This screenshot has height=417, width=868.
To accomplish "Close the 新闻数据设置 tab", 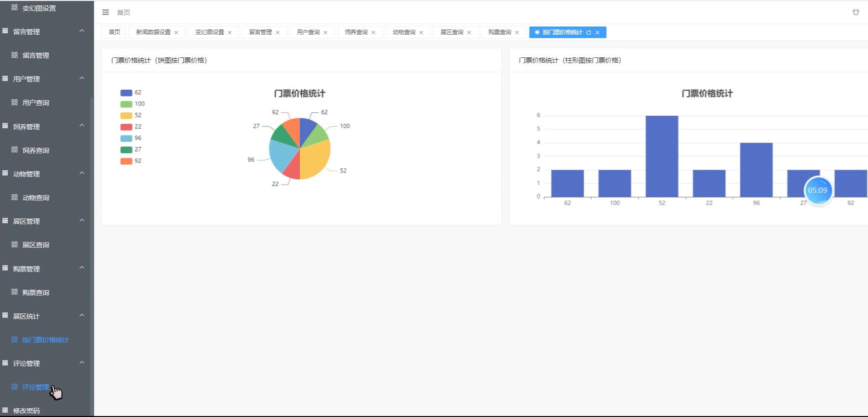I will (x=176, y=32).
